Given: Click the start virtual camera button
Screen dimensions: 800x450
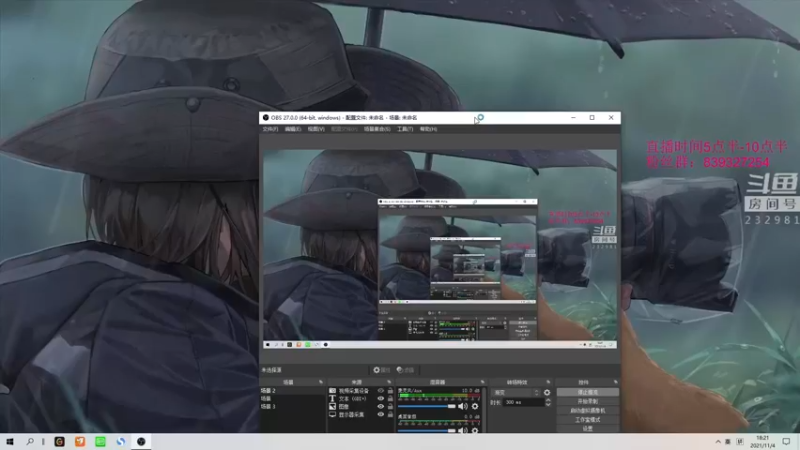Looking at the screenshot, I should [x=588, y=411].
